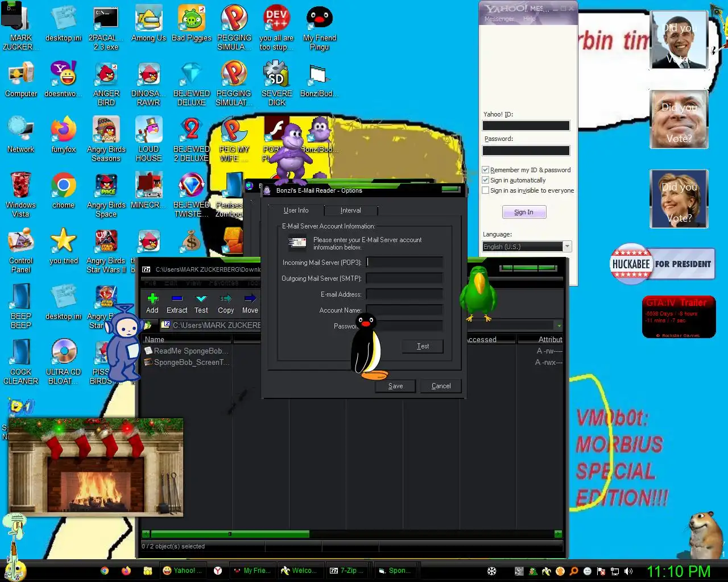This screenshot has height=582, width=728.
Task: Click the Yahoo! ID input field
Action: 526,126
